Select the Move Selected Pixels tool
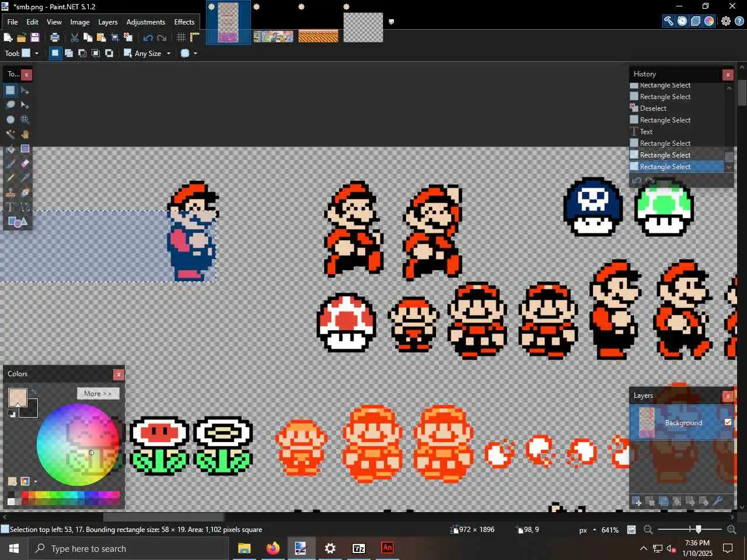 pyautogui.click(x=25, y=90)
